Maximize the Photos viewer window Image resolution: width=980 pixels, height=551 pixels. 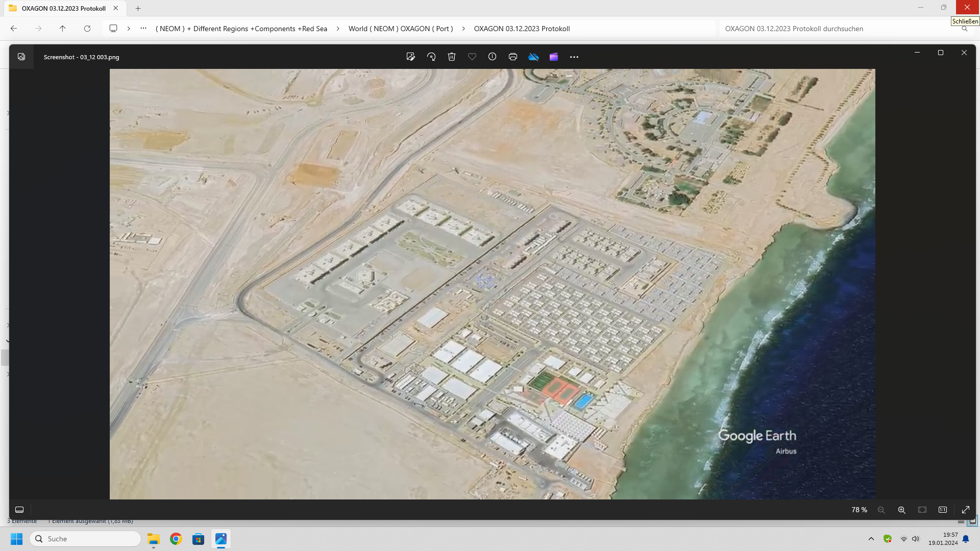941,53
